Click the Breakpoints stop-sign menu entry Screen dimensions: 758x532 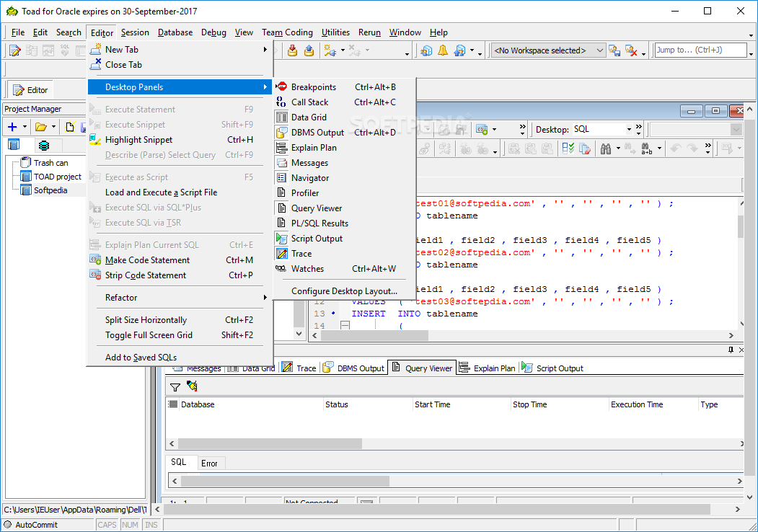[344, 87]
